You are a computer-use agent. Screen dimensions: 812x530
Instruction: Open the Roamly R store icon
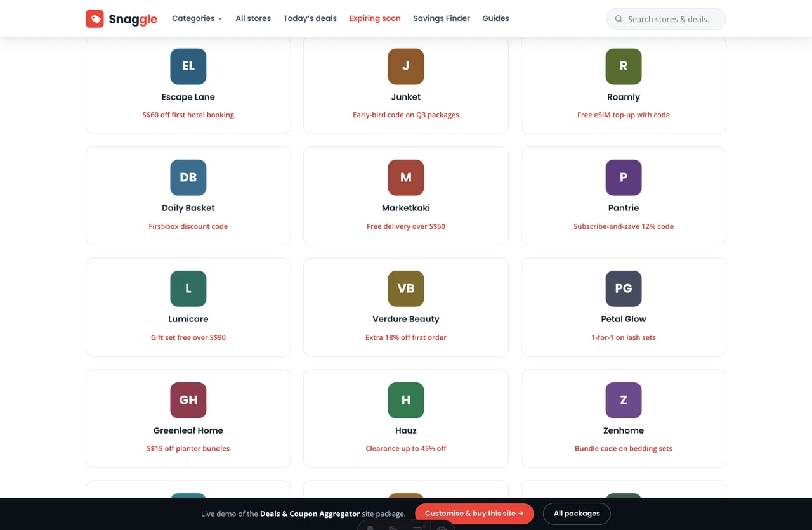(624, 66)
